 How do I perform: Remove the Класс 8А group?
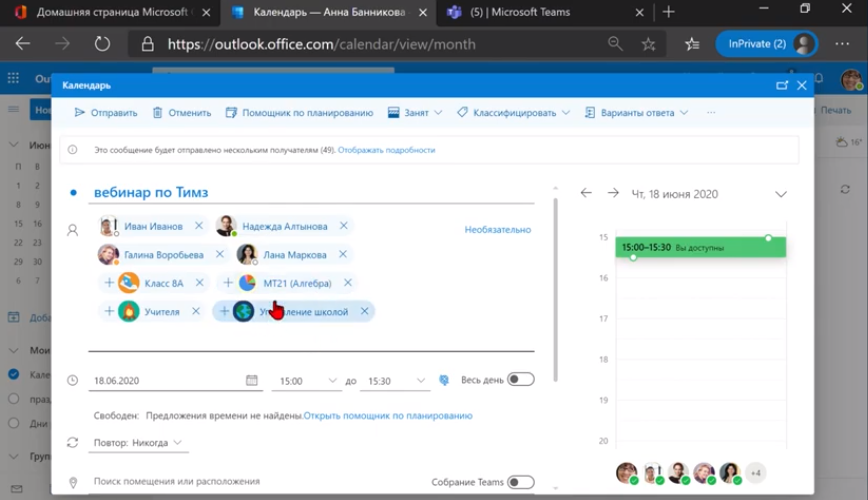coord(199,282)
